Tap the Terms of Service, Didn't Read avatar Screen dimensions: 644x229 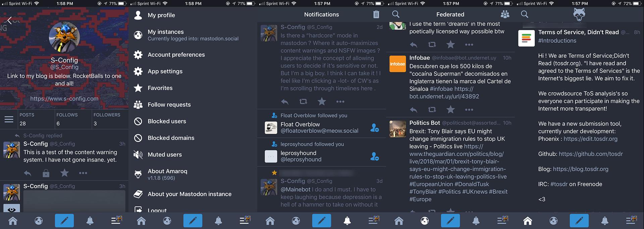point(526,38)
